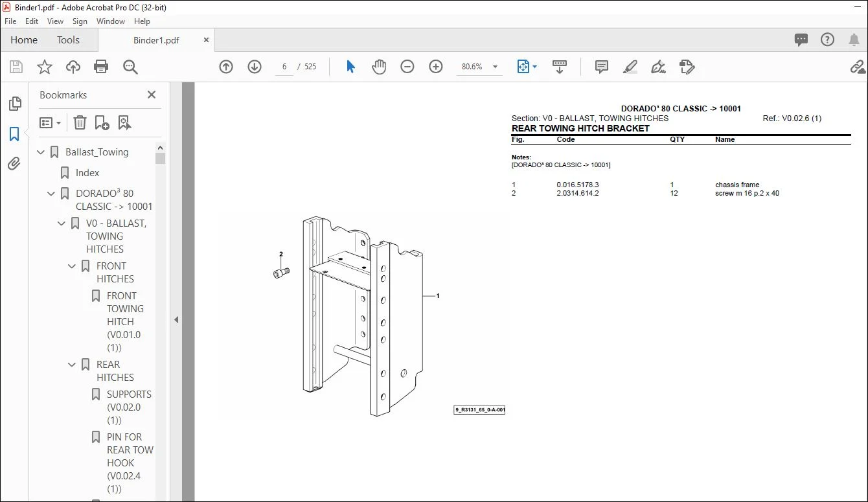This screenshot has height=502, width=868.
Task: Click the part code 2.0314.614.2
Action: point(578,193)
